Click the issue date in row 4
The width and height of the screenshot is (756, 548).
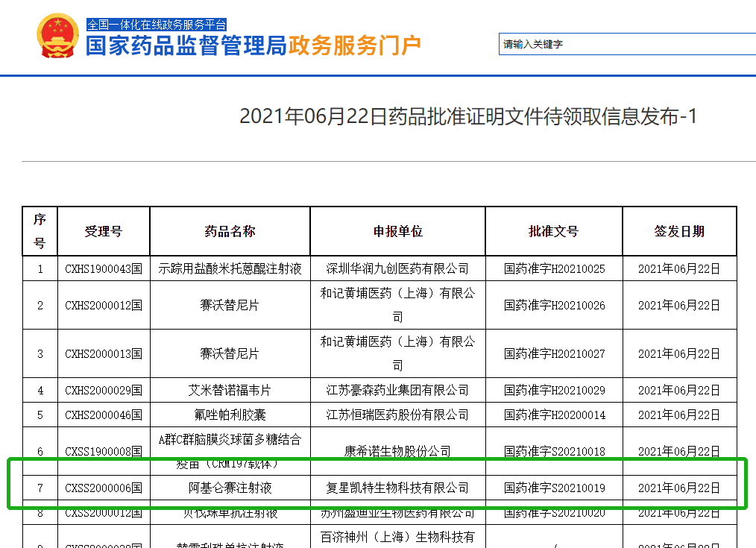click(679, 390)
